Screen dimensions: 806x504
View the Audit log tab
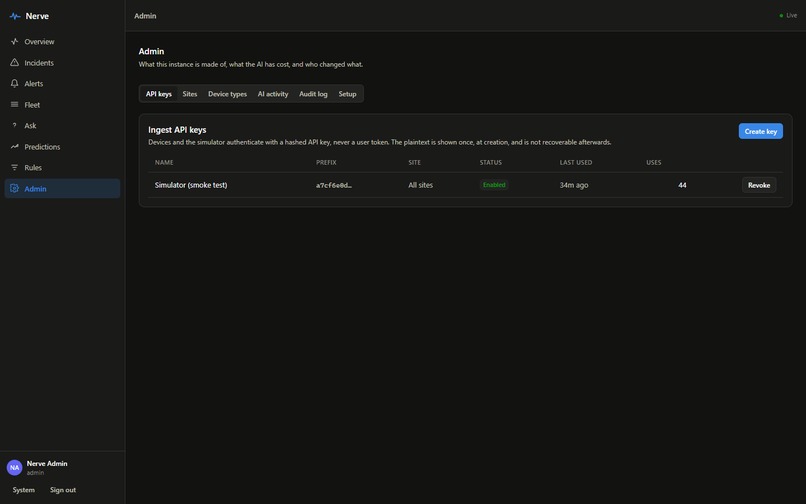coord(313,94)
